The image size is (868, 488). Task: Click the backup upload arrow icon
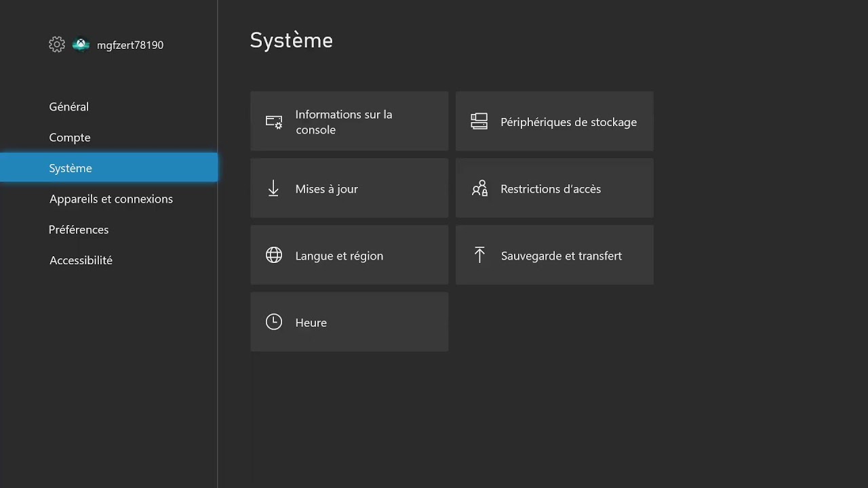(479, 256)
